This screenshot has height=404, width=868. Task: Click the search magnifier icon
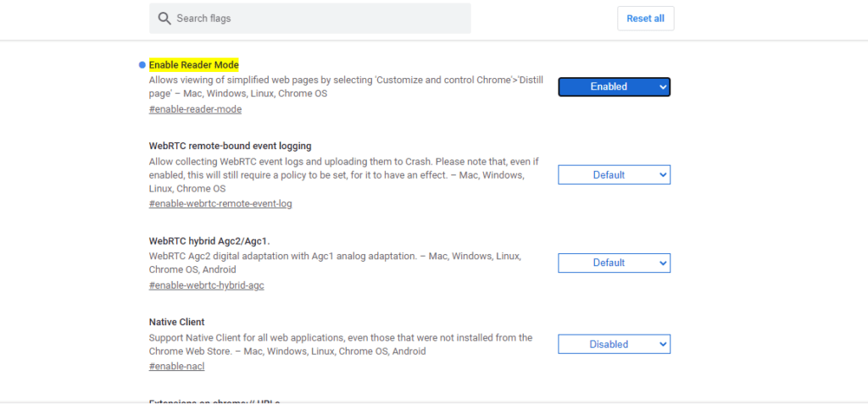tap(164, 19)
